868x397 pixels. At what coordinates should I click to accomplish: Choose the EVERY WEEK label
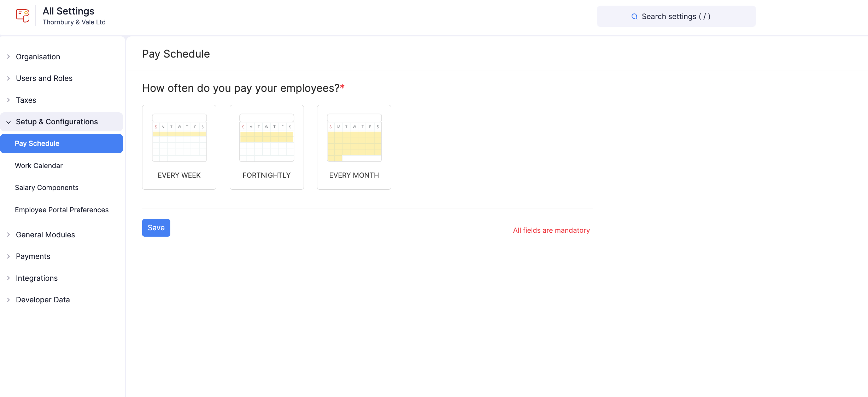tap(179, 175)
